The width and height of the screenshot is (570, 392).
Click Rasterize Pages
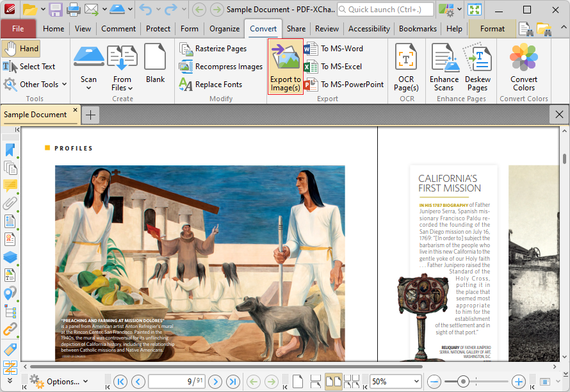coord(213,49)
